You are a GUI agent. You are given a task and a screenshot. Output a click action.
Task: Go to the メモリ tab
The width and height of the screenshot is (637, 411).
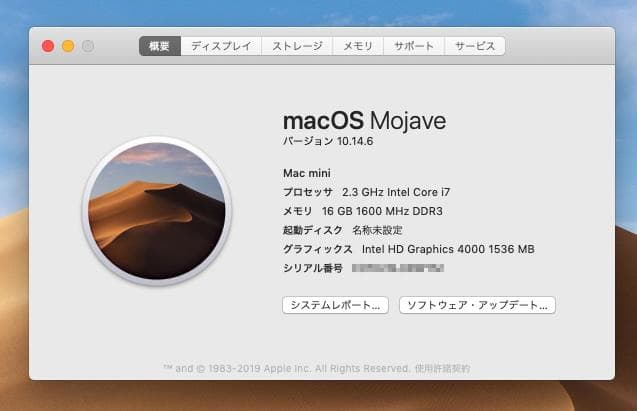(x=358, y=46)
